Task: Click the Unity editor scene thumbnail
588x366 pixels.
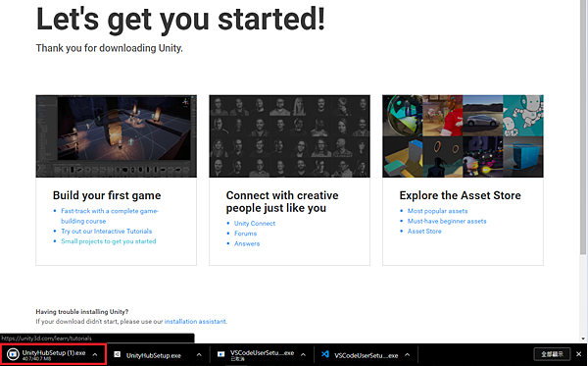Action: pyautogui.click(x=117, y=135)
